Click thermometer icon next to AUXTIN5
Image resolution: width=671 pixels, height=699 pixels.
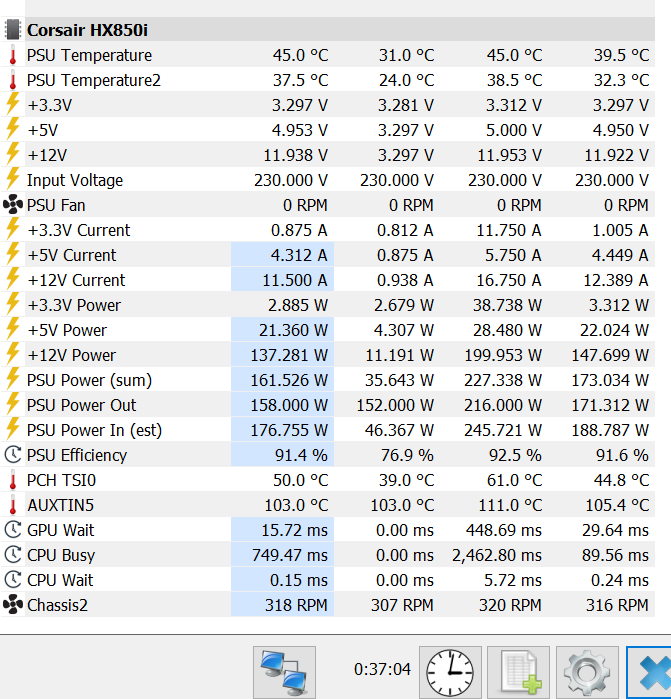13,505
